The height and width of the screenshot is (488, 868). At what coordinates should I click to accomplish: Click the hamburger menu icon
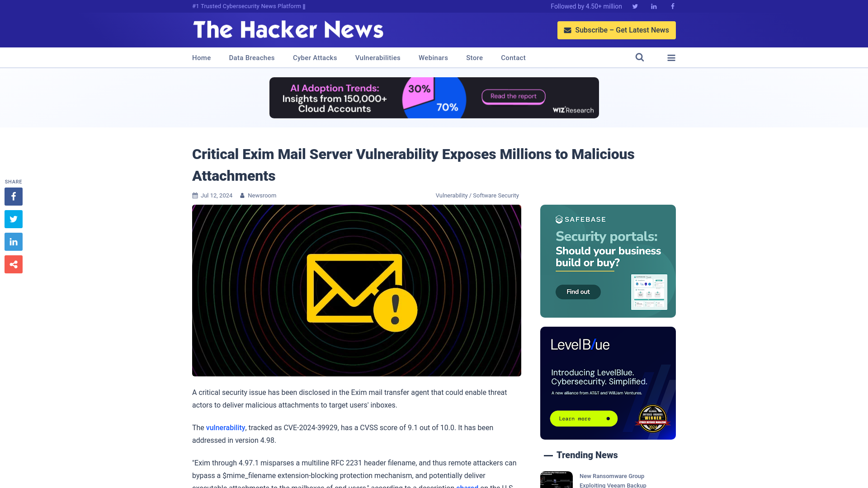(671, 57)
